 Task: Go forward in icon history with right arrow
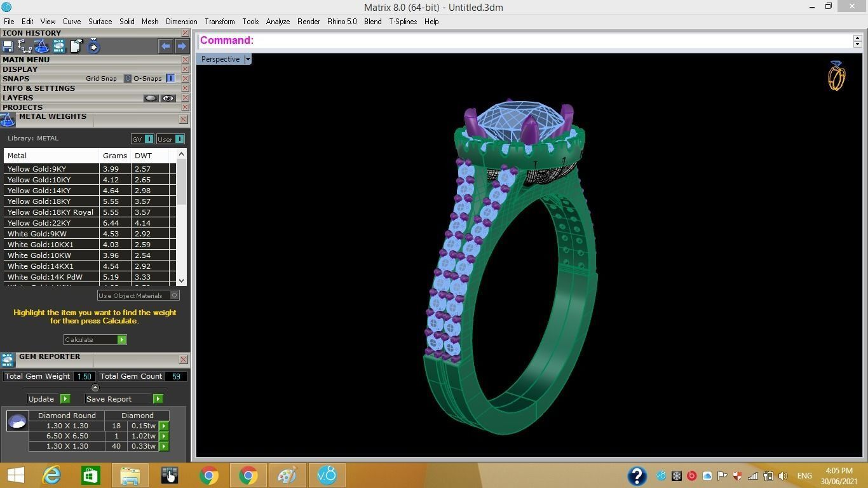tap(182, 46)
